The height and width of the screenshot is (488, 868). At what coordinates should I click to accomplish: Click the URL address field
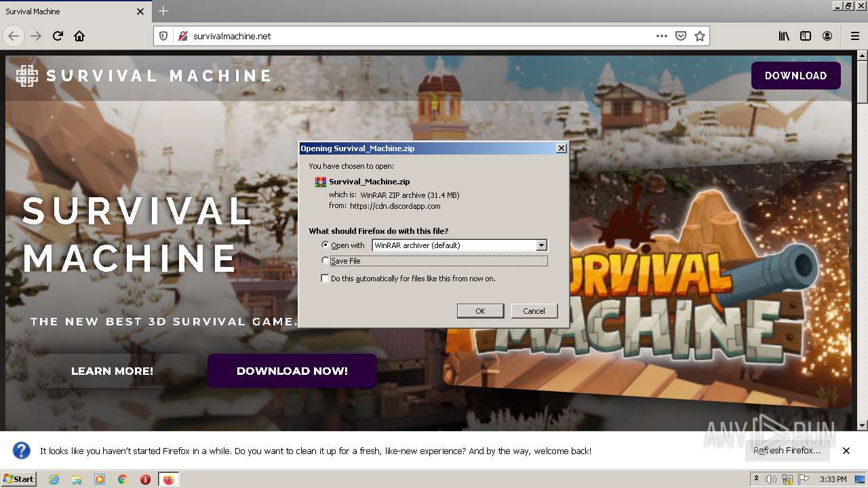(420, 36)
